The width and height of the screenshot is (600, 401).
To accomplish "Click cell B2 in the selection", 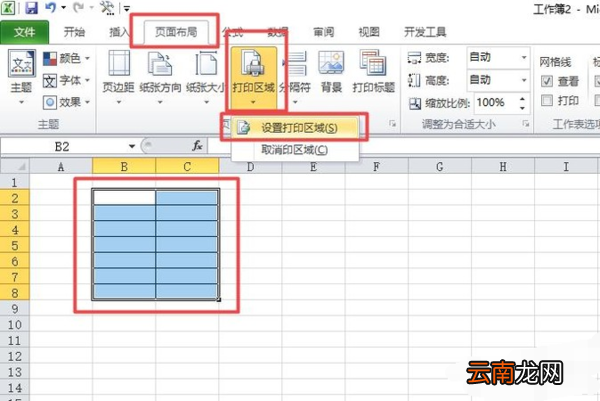I will click(x=124, y=198).
